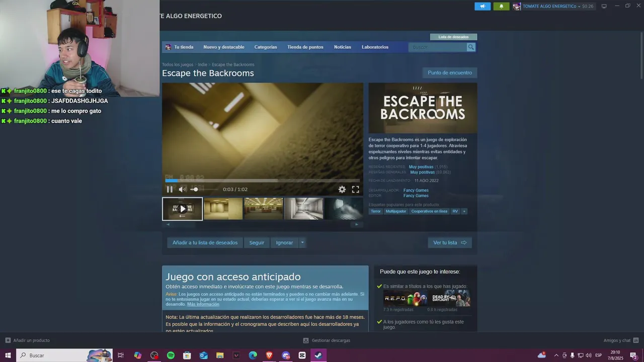The image size is (644, 362).
Task: Open Amigos y chat
Action: click(621, 340)
